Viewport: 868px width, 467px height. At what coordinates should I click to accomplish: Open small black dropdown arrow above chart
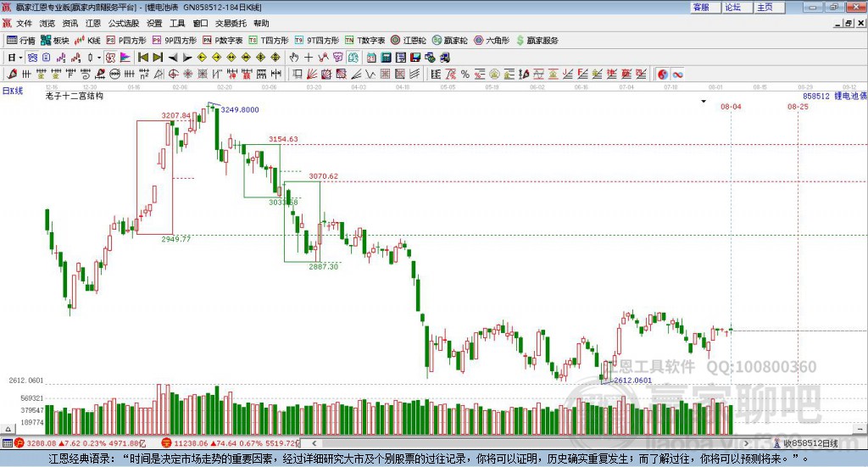click(x=704, y=101)
